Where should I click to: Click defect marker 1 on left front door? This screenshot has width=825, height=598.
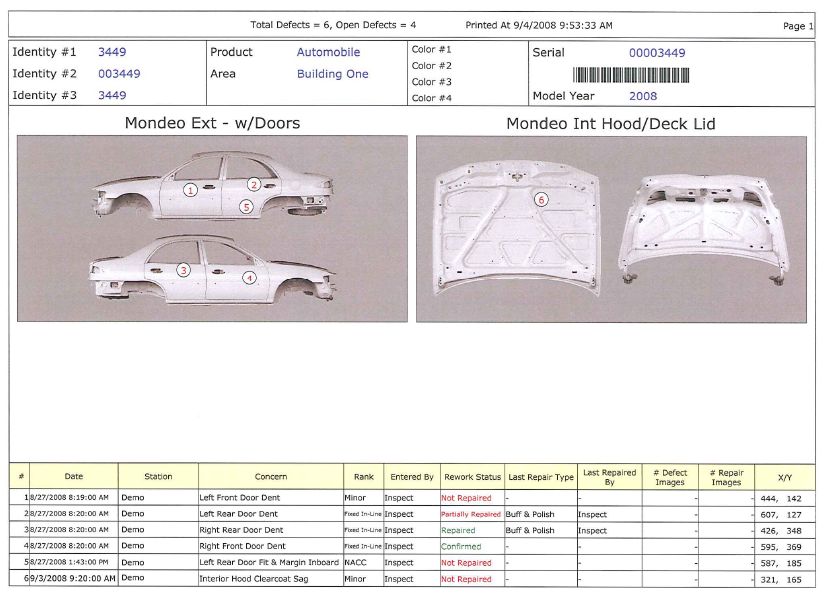pyautogui.click(x=190, y=190)
